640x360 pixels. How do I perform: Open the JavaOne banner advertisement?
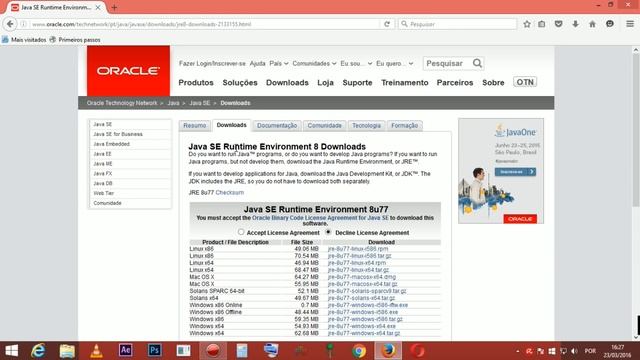pos(501,171)
